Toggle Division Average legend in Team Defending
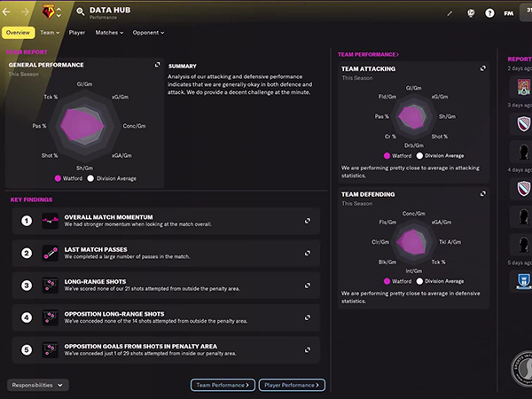 (x=440, y=281)
